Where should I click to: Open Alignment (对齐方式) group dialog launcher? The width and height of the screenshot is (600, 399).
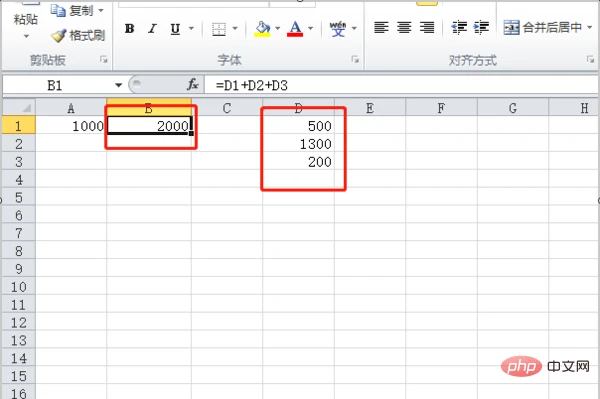(590, 59)
